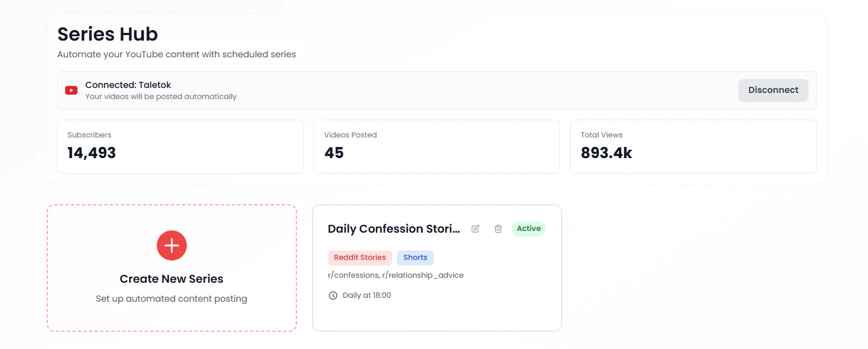
Task: Click the Create New Series title
Action: [171, 279]
